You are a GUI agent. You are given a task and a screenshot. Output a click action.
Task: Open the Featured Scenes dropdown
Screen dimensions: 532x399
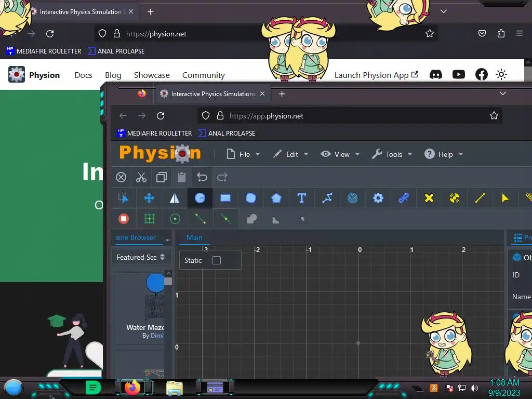pyautogui.click(x=140, y=257)
